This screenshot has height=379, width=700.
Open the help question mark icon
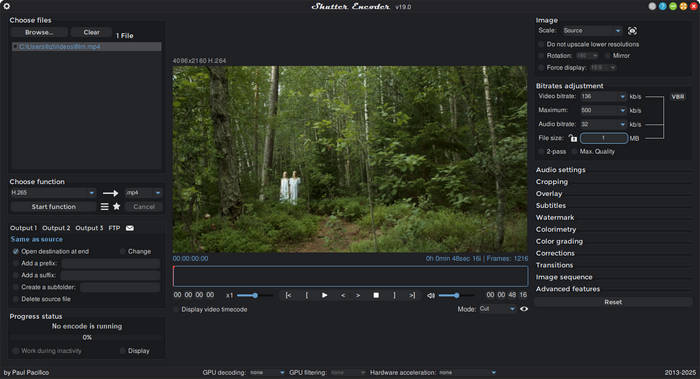662,6
